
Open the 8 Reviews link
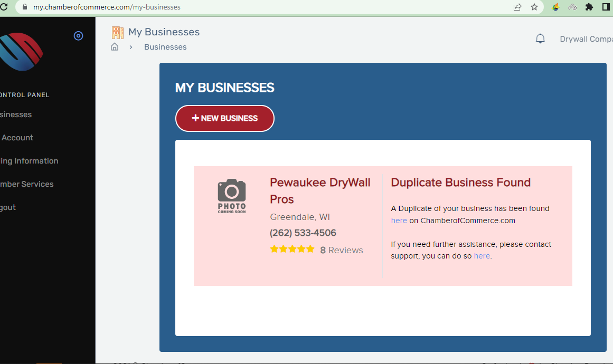tap(341, 250)
